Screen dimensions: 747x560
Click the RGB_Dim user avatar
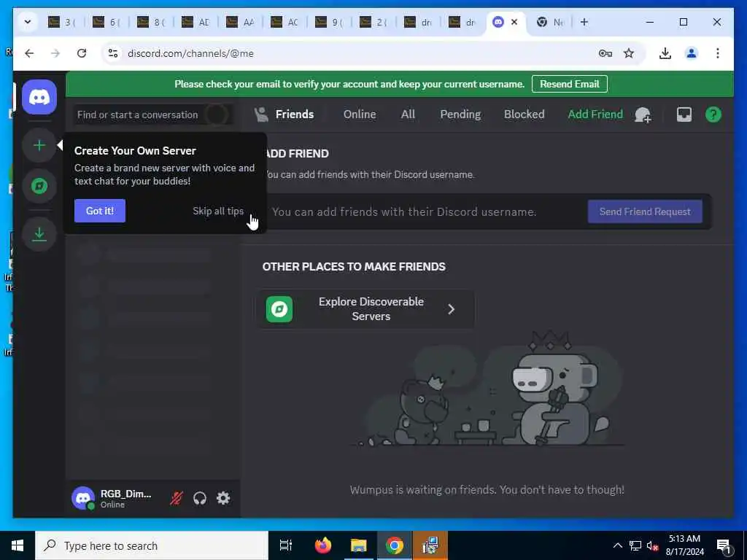pos(83,498)
